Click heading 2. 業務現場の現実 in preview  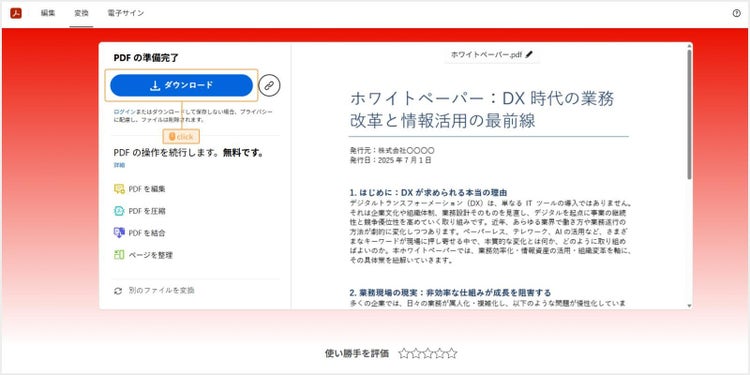click(x=450, y=292)
